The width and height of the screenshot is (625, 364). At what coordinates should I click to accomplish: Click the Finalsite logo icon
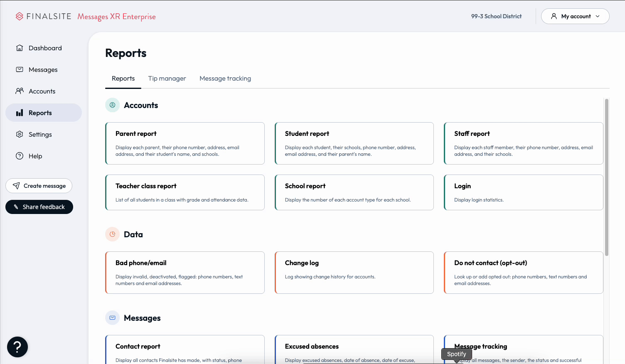point(19,16)
